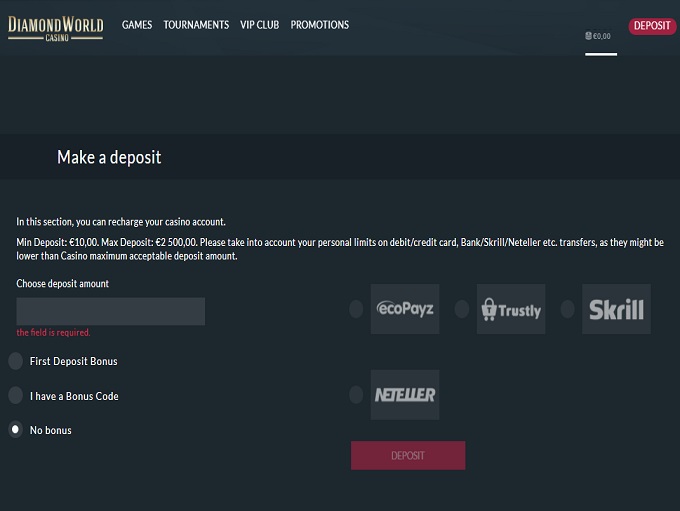
Task: Click the ecoPayz payment logo
Action: tap(405, 309)
